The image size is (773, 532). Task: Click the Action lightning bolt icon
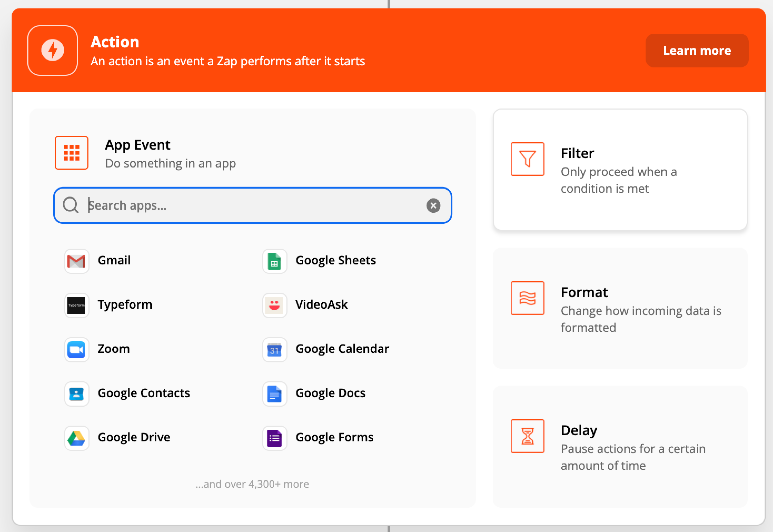click(x=53, y=50)
